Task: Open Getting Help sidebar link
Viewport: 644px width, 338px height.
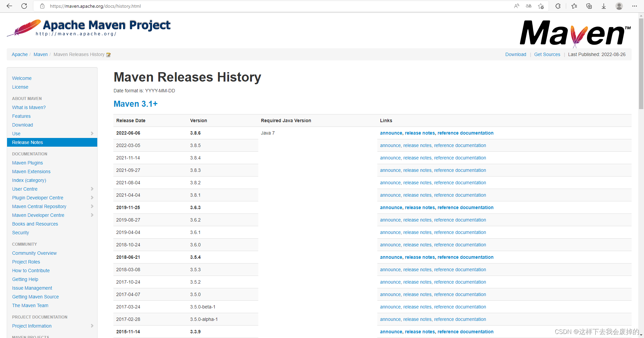Action: pyautogui.click(x=25, y=279)
